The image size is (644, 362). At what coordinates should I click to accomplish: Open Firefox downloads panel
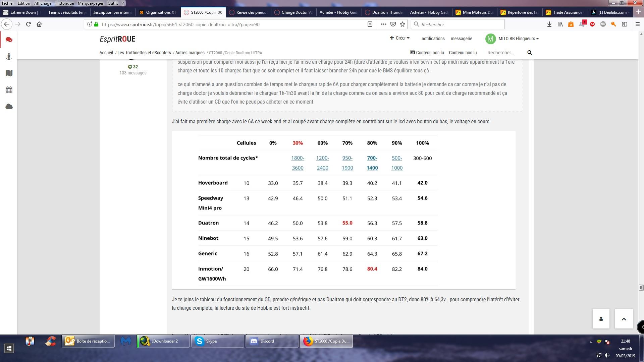point(549,24)
